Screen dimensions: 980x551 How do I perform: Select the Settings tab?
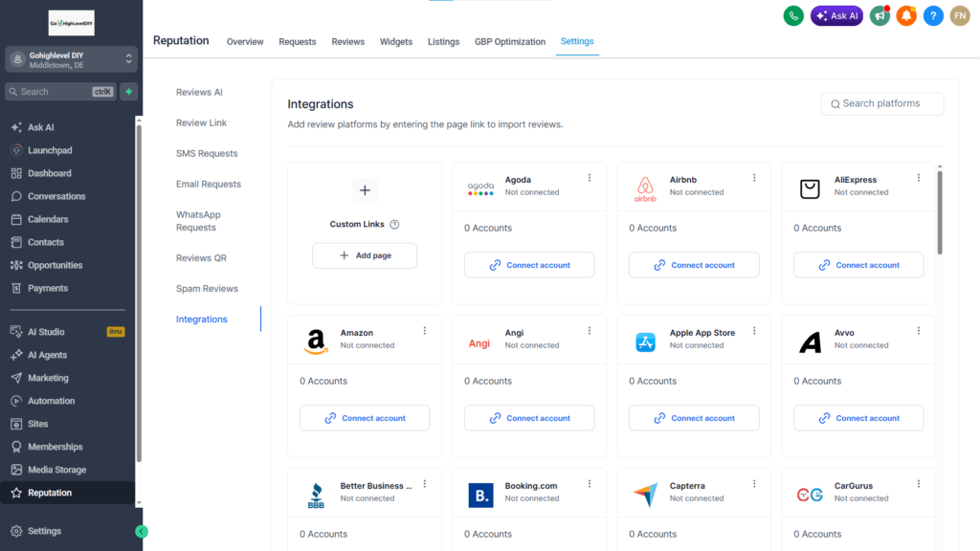click(x=577, y=41)
